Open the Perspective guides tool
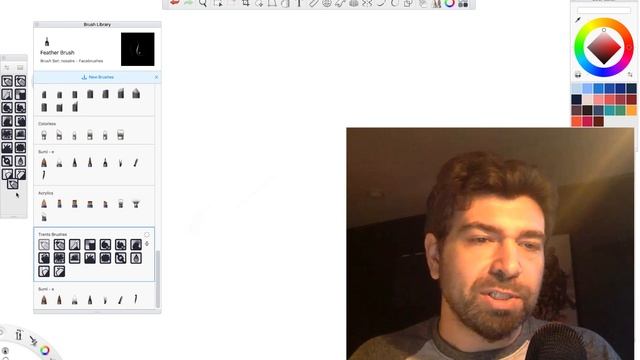 [x=353, y=3]
